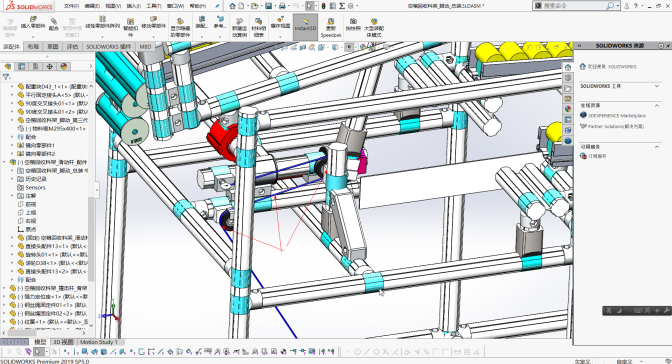Open the Edit (编辑) menu

pyautogui.click(x=92, y=6)
